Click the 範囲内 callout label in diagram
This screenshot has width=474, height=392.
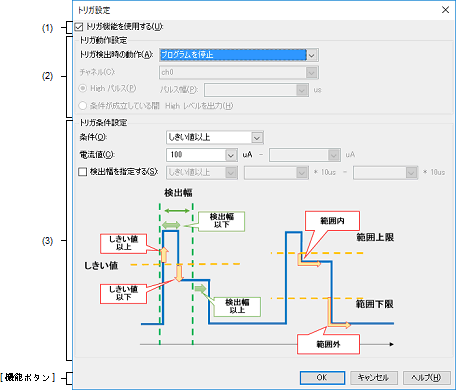332,221
